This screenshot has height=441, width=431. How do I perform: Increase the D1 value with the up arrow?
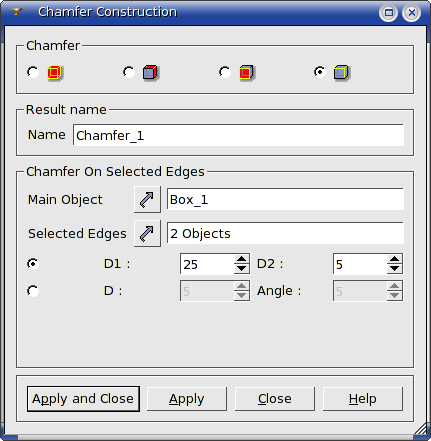pos(241,259)
